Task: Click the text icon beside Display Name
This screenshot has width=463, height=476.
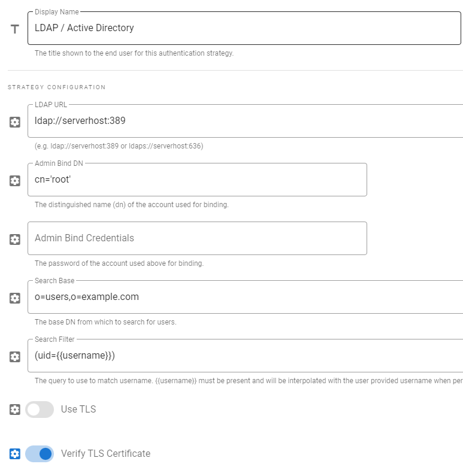Action: coord(15,29)
